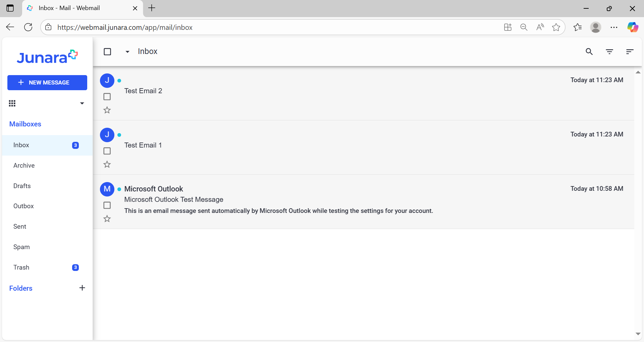The height and width of the screenshot is (342, 644).
Task: Select the Microsoft Outlook message checkbox
Action: (107, 205)
